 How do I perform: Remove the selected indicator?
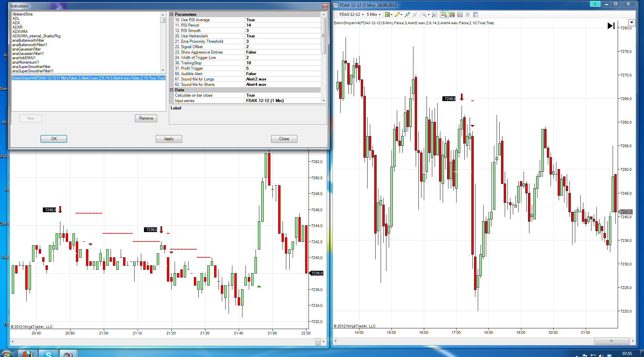point(146,118)
